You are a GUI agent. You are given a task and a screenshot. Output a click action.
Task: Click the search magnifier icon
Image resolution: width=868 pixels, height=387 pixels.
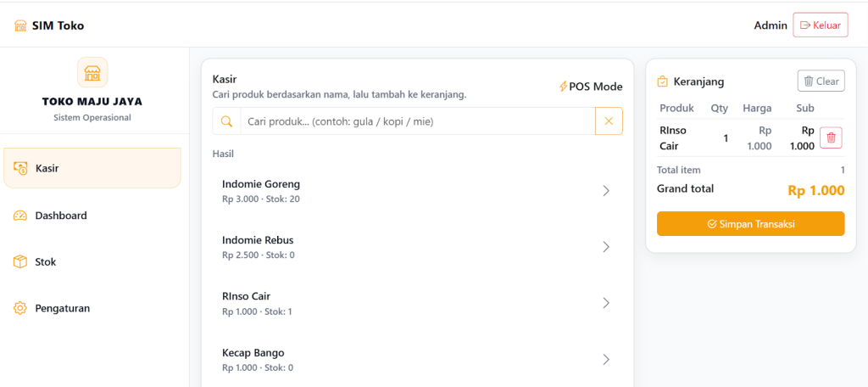coord(226,121)
